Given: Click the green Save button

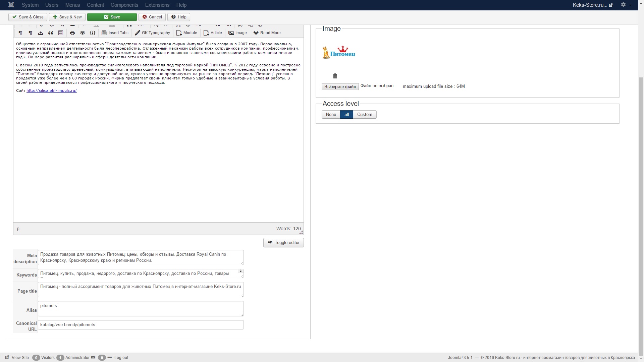Looking at the screenshot, I should pyautogui.click(x=112, y=17).
